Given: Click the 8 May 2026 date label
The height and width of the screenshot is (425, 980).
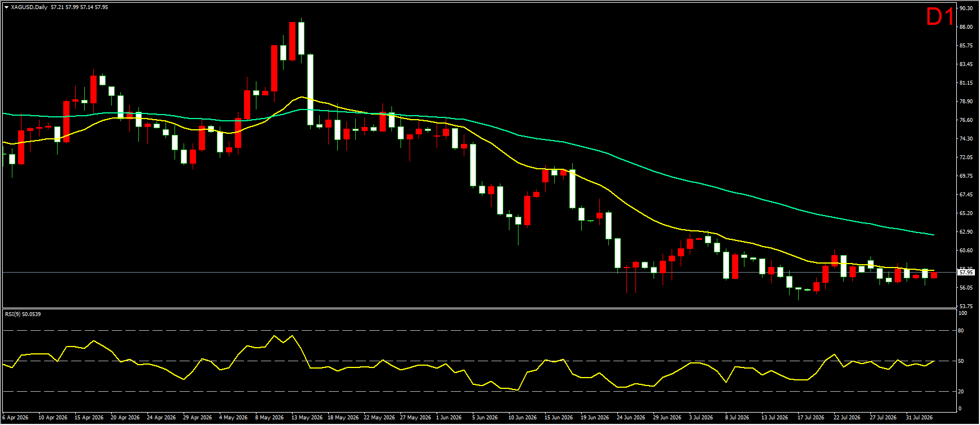Looking at the screenshot, I should [269, 418].
